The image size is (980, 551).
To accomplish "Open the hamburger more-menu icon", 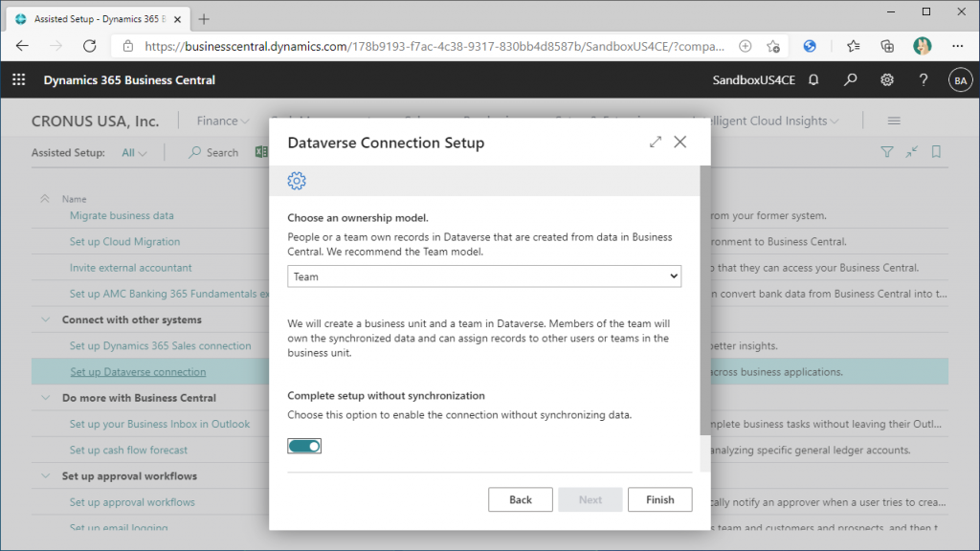I will coord(894,121).
